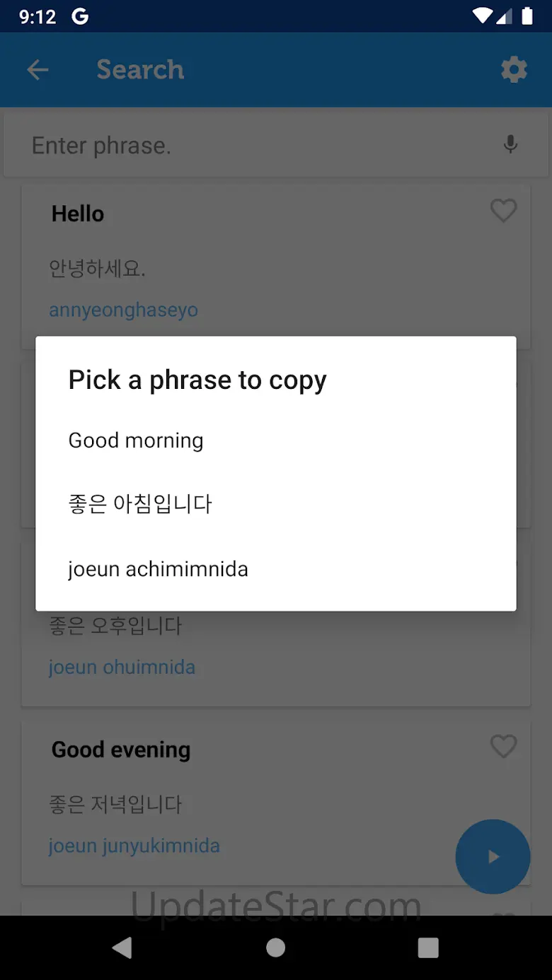Viewport: 552px width, 980px height.
Task: Tap the annyeonghaseyo romanization link
Action: (x=123, y=310)
